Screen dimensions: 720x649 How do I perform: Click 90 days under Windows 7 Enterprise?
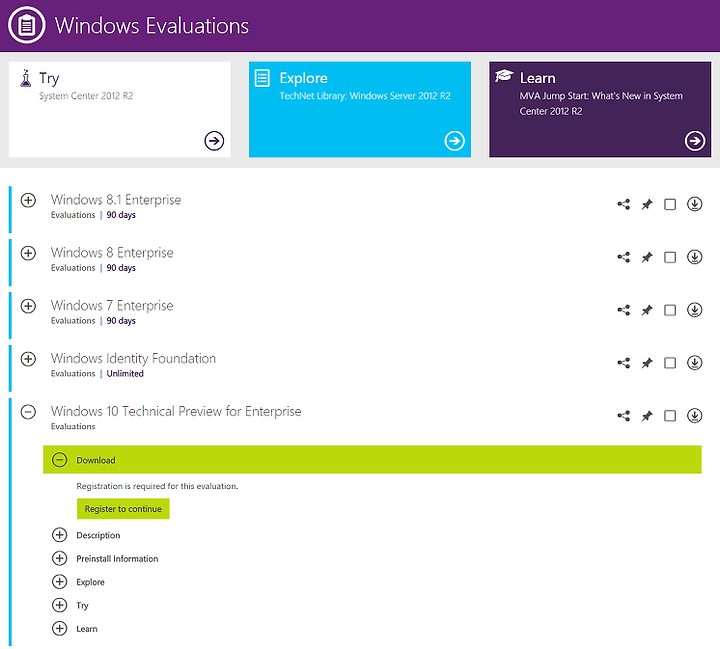click(121, 321)
